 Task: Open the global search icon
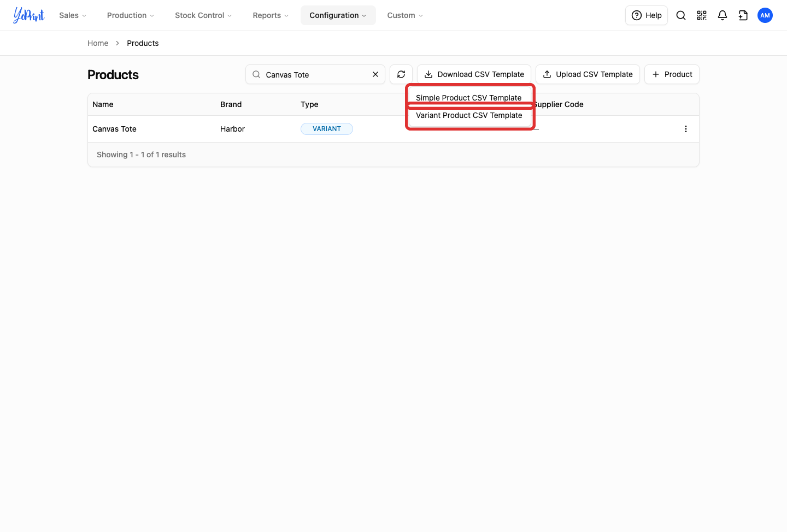tap(681, 15)
